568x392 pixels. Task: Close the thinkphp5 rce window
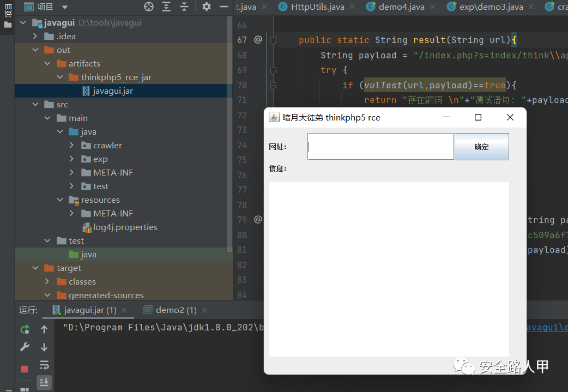[x=510, y=117]
